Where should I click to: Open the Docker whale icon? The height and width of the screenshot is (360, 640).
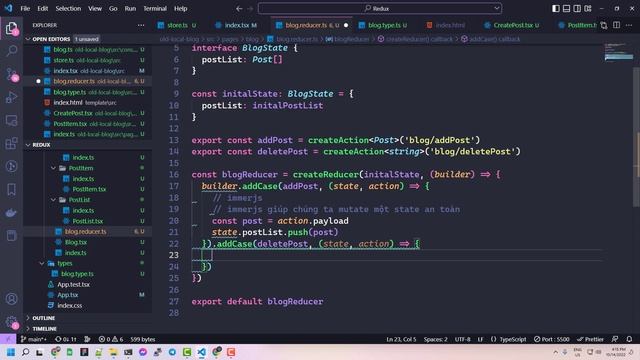[11, 212]
